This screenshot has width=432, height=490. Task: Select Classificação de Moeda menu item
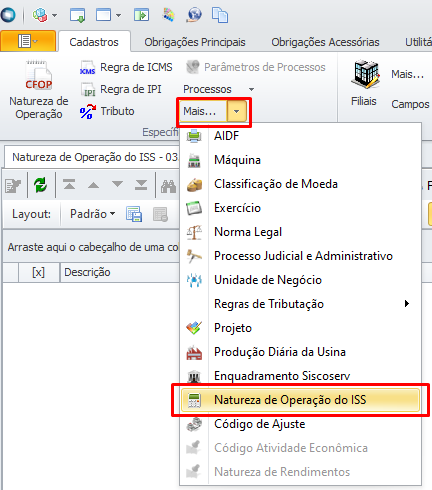pos(301,184)
